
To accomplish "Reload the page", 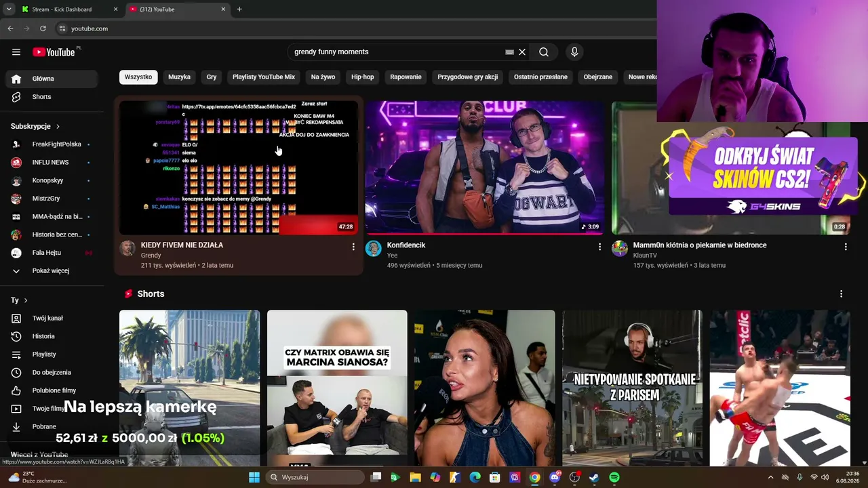I will [x=43, y=28].
